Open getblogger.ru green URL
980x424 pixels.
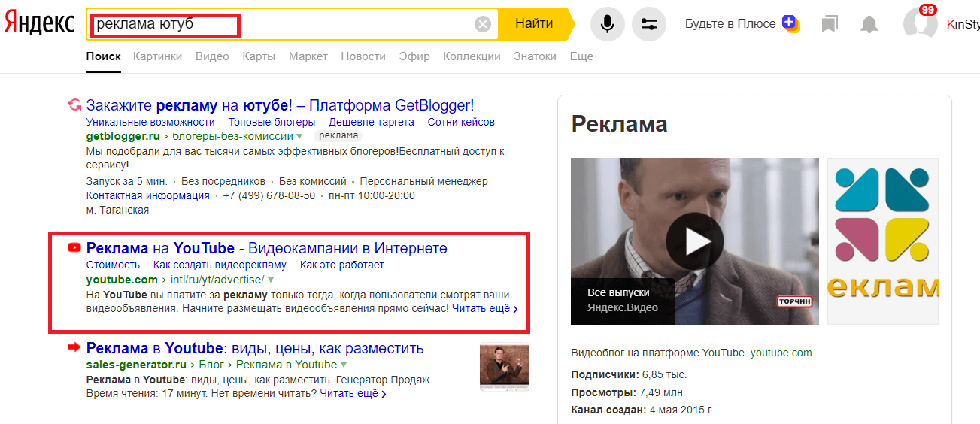[x=123, y=136]
